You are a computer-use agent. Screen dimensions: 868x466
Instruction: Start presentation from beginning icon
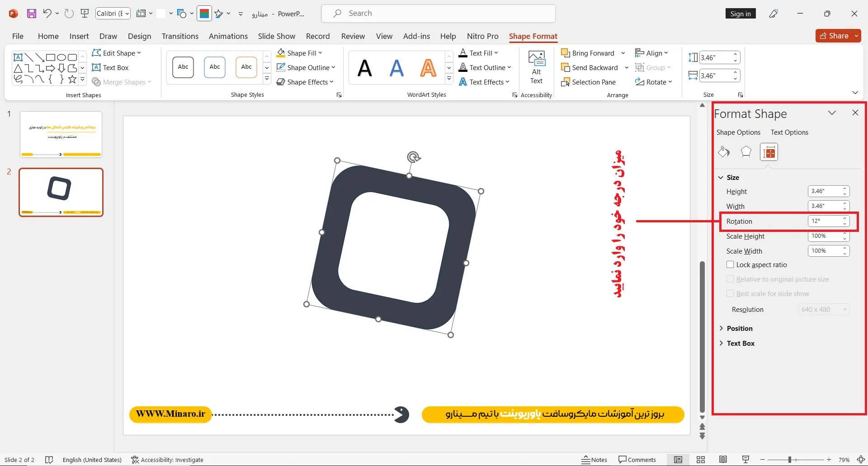(x=85, y=14)
